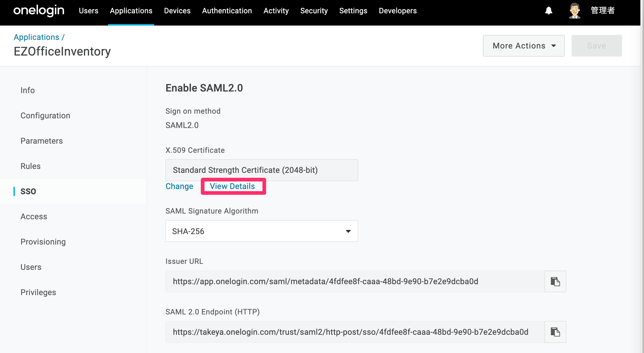
Task: Click the SAML Signature Algorithm label
Action: coord(212,211)
